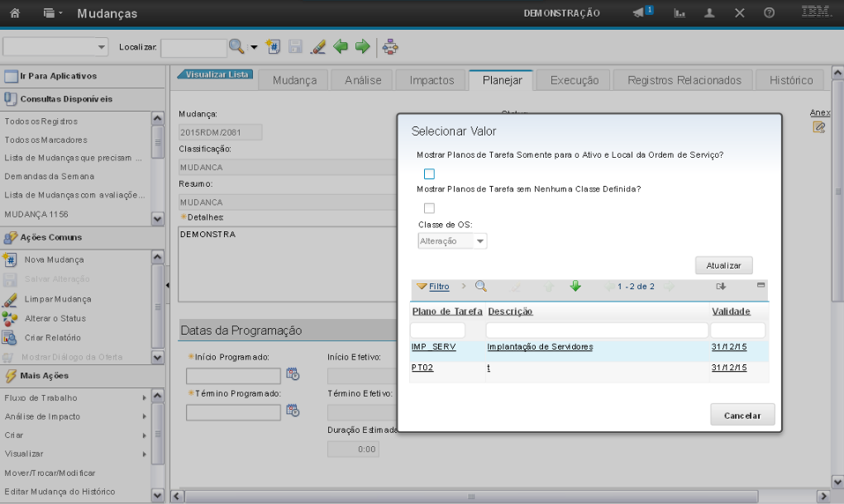Click the search magnifier in dialog table toolbar
844x504 pixels.
coord(480,287)
